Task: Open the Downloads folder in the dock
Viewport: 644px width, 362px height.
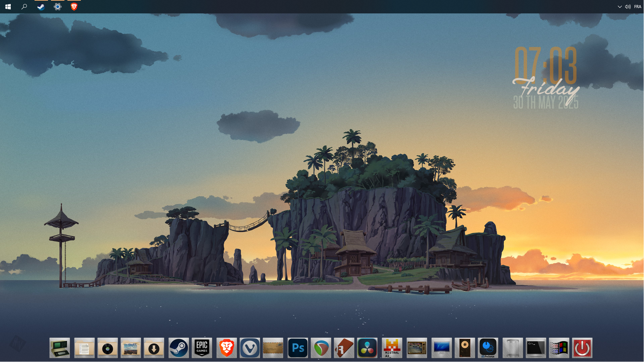Action: [x=154, y=348]
